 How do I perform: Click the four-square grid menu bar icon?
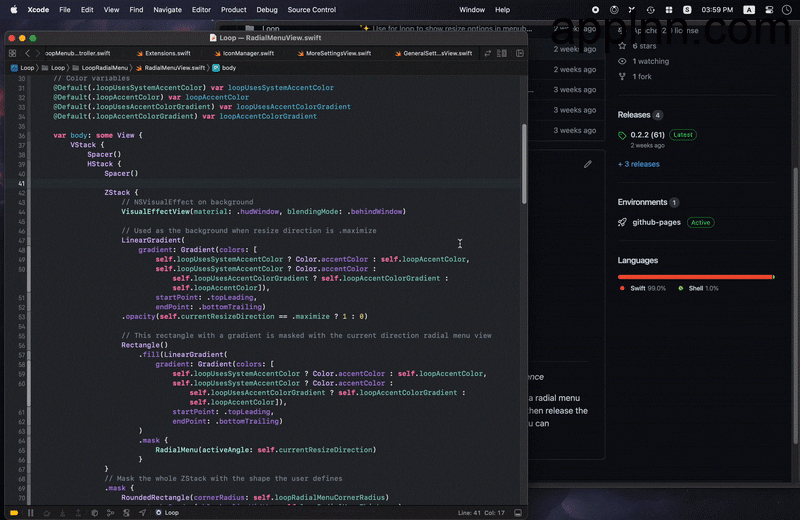(669, 10)
